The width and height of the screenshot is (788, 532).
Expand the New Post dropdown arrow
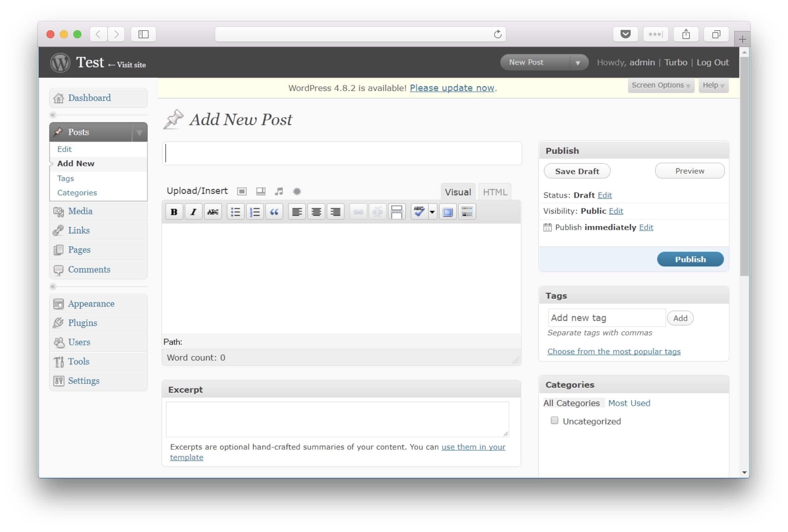click(578, 63)
